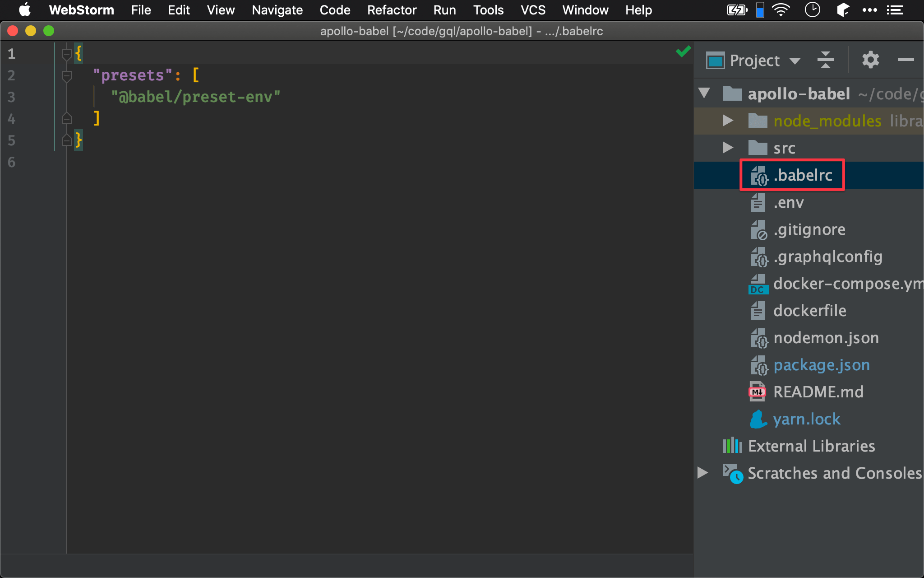
Task: Expand the node_modules folder
Action: (727, 121)
